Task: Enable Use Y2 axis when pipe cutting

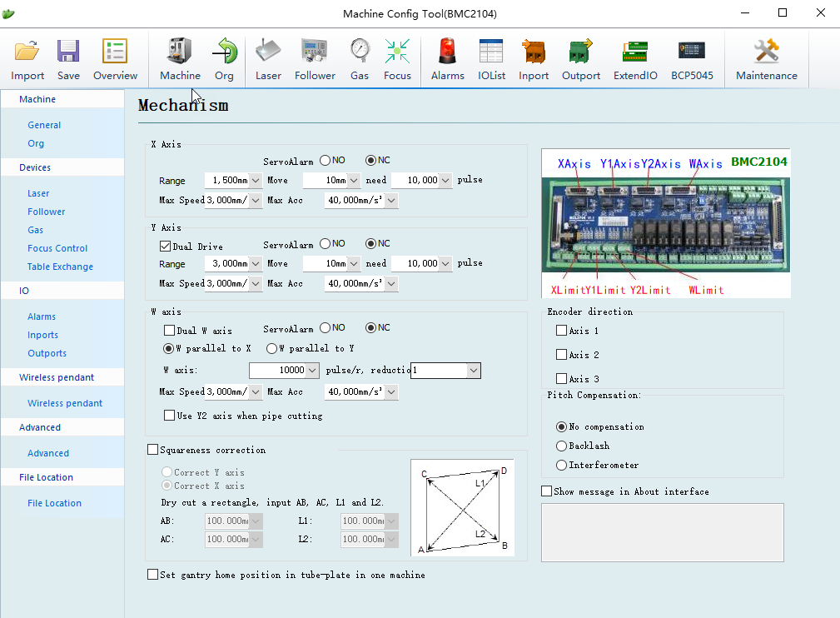Action: tap(169, 416)
